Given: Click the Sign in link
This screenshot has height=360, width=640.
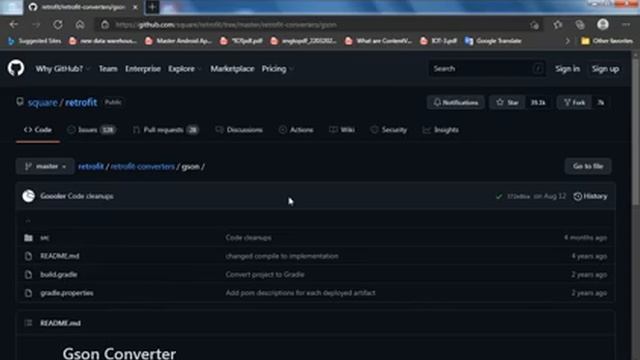Looking at the screenshot, I should tap(567, 69).
